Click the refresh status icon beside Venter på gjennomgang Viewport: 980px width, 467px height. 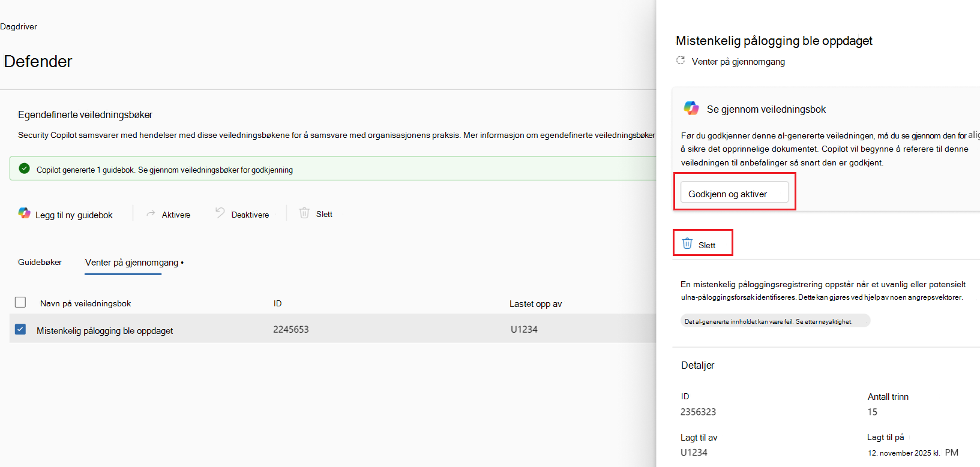tap(681, 60)
